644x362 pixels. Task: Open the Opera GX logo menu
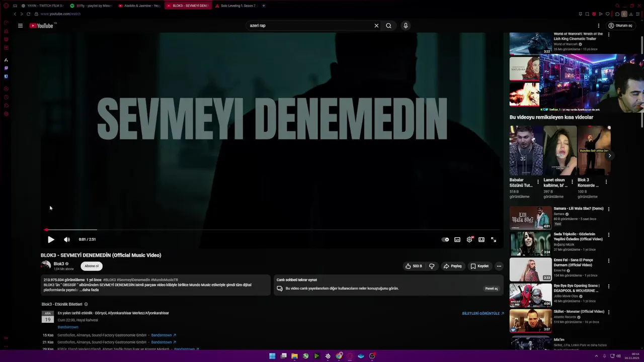click(6, 6)
